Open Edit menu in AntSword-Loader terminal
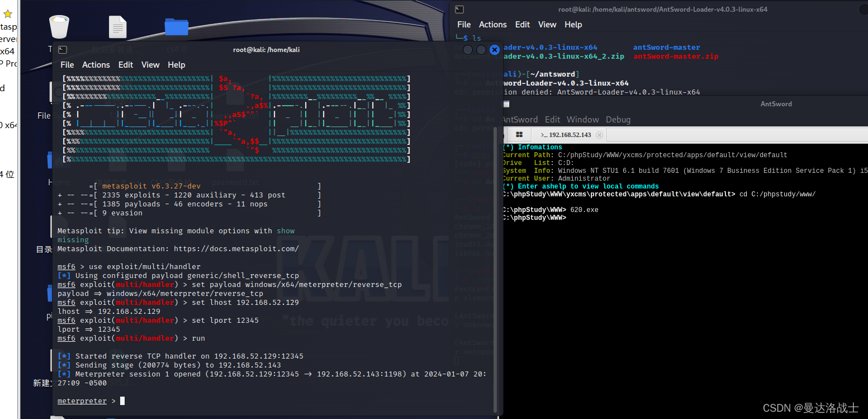The width and height of the screenshot is (868, 419). 523,25
